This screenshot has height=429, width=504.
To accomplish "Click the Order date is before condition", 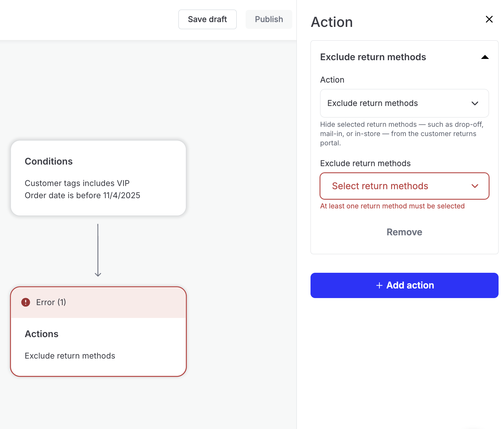I will (x=83, y=195).
